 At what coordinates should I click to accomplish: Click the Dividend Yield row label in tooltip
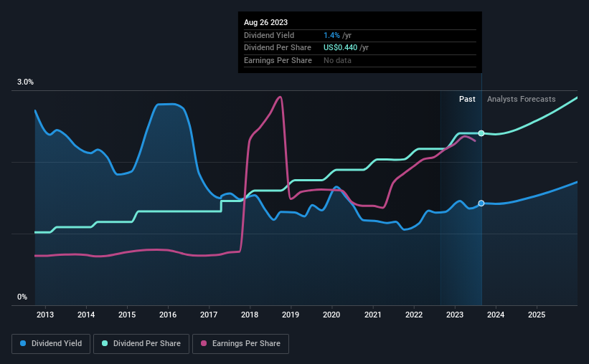click(x=269, y=35)
